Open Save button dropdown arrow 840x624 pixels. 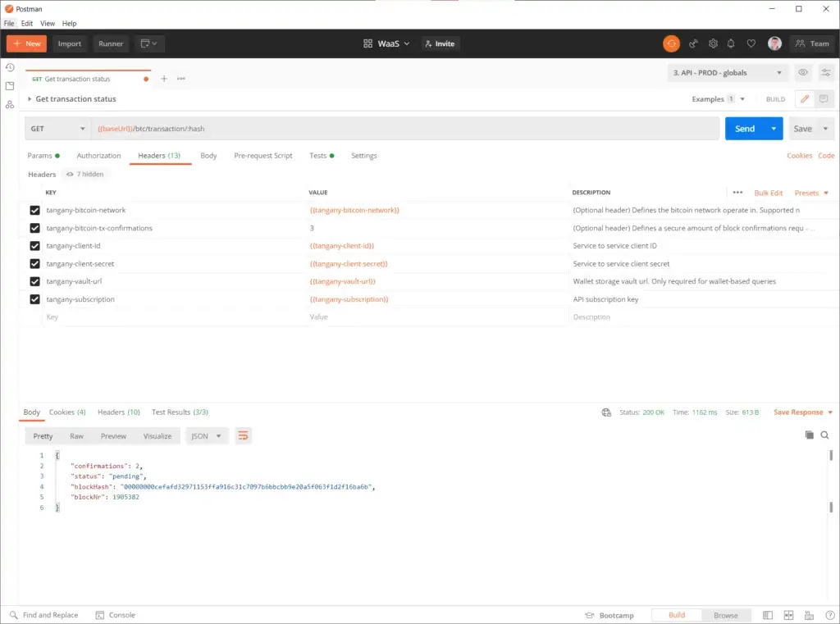825,129
